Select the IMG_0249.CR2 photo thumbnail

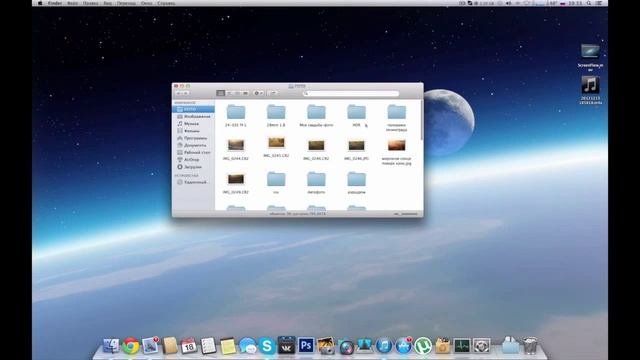(x=236, y=179)
